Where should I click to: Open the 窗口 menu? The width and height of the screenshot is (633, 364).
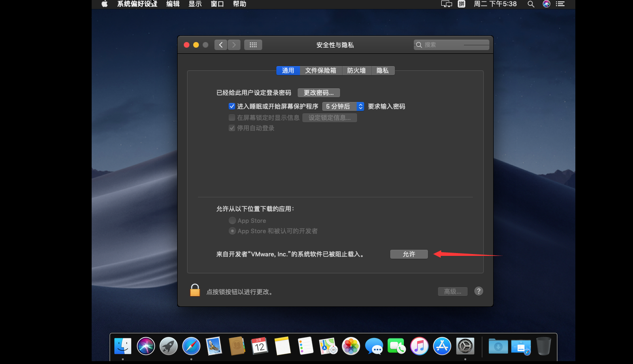click(x=217, y=4)
